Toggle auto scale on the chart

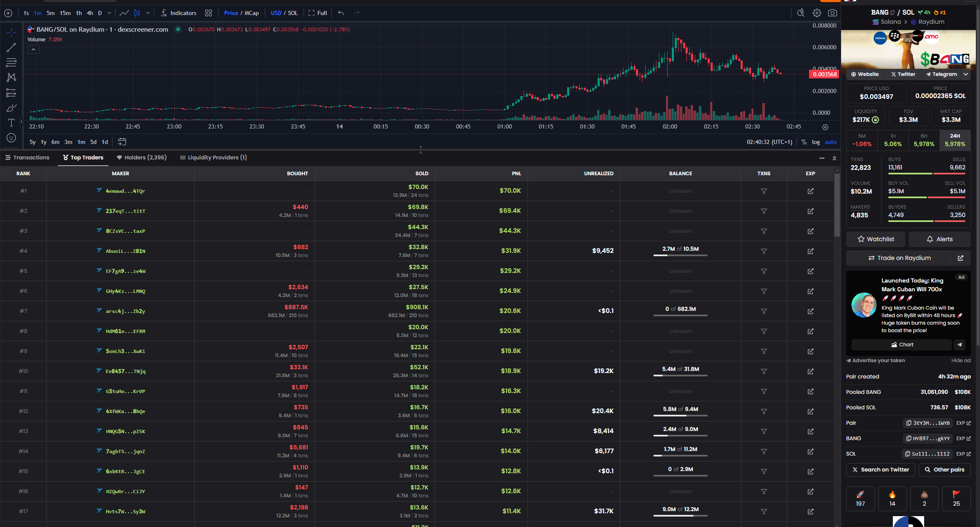(x=830, y=142)
